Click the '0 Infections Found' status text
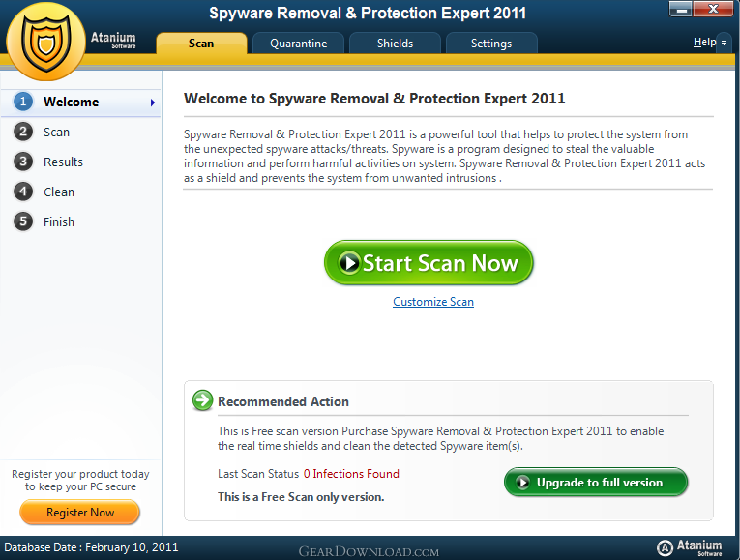 click(351, 474)
